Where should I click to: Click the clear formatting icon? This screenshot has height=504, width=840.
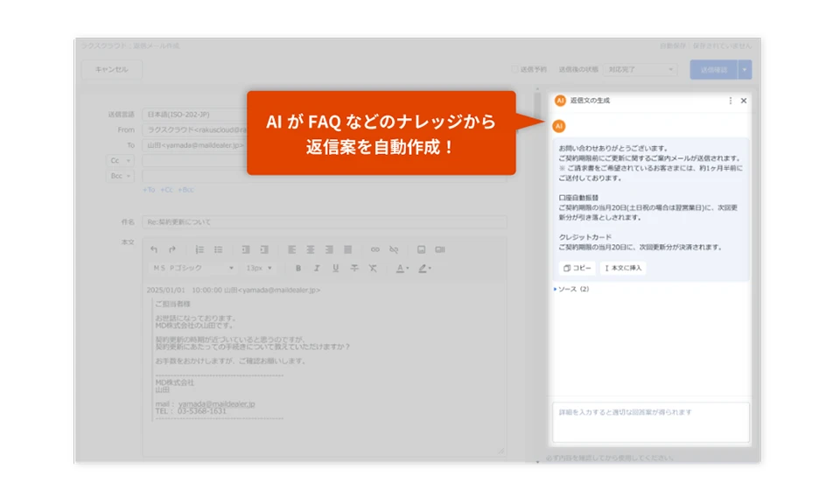(x=373, y=268)
